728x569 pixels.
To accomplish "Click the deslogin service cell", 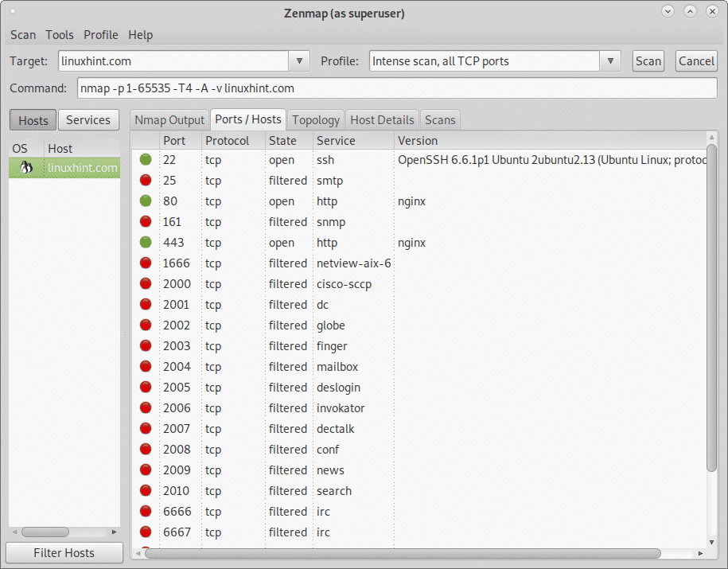I will point(338,388).
